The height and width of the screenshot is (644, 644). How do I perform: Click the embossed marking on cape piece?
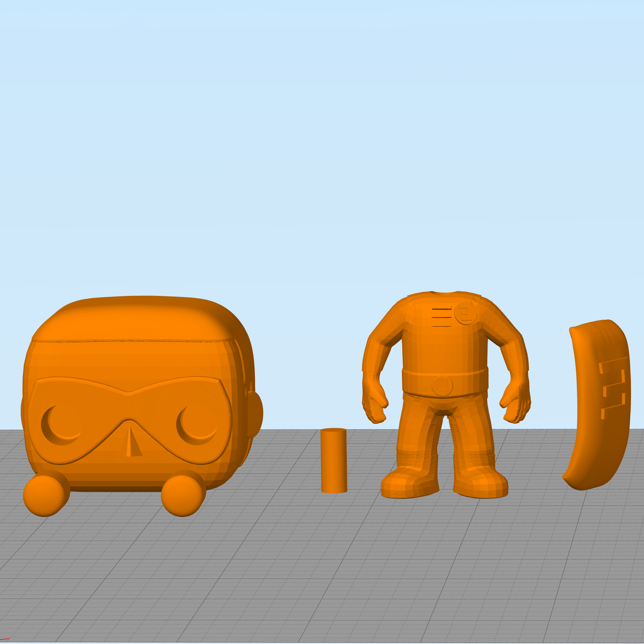pyautogui.click(x=613, y=388)
